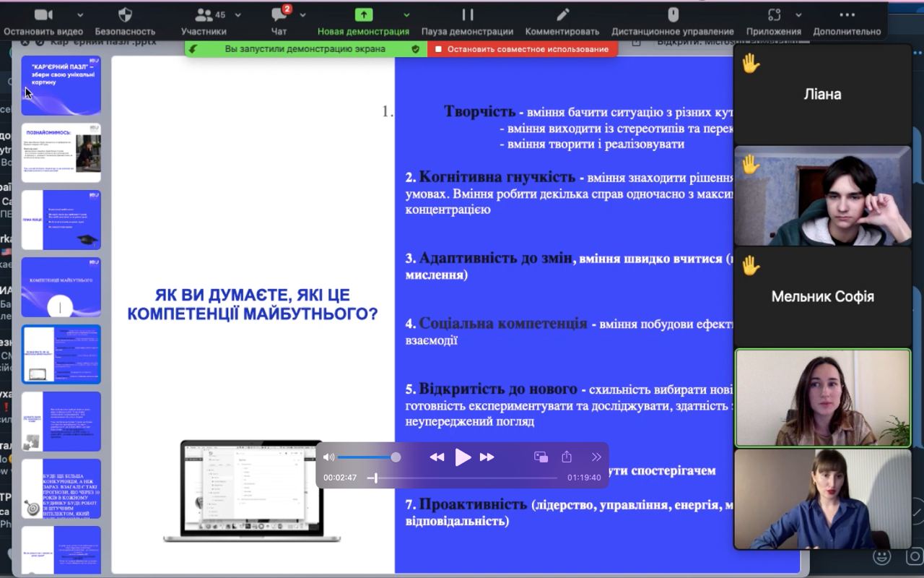Viewport: 924px width, 578px height.
Task: Click the Комментировать pencil icon
Action: click(562, 15)
